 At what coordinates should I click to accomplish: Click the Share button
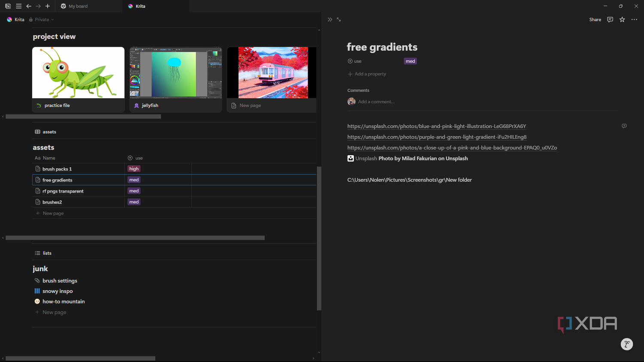(595, 20)
